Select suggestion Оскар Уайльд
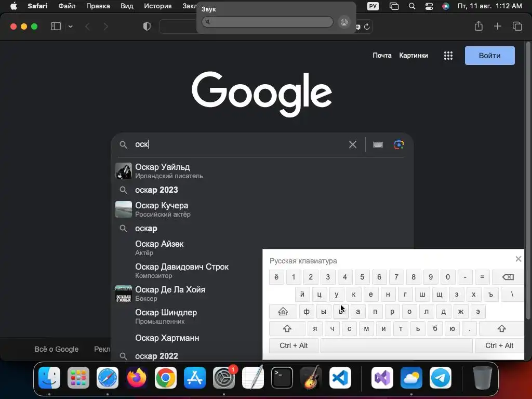 pyautogui.click(x=262, y=171)
